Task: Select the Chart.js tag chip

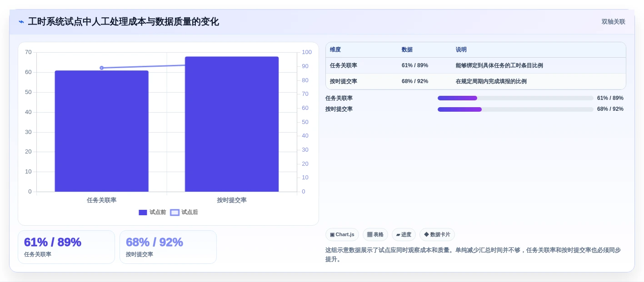Action: tap(342, 234)
